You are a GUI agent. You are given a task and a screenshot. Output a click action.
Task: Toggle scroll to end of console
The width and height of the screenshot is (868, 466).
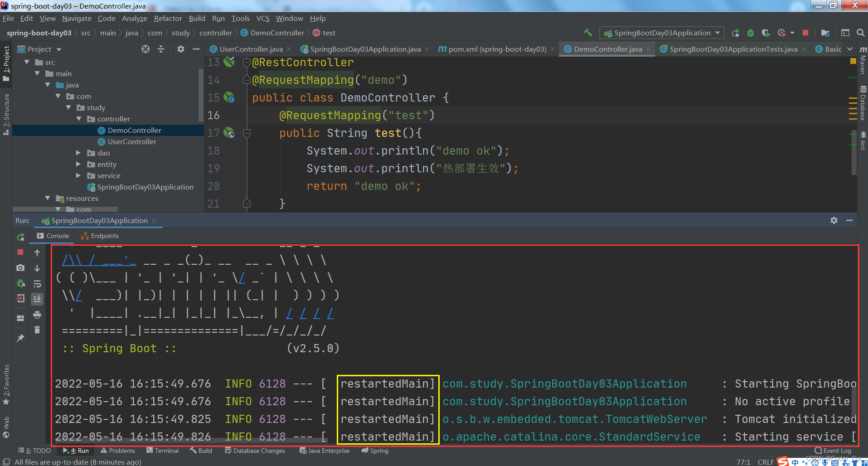tap(37, 299)
